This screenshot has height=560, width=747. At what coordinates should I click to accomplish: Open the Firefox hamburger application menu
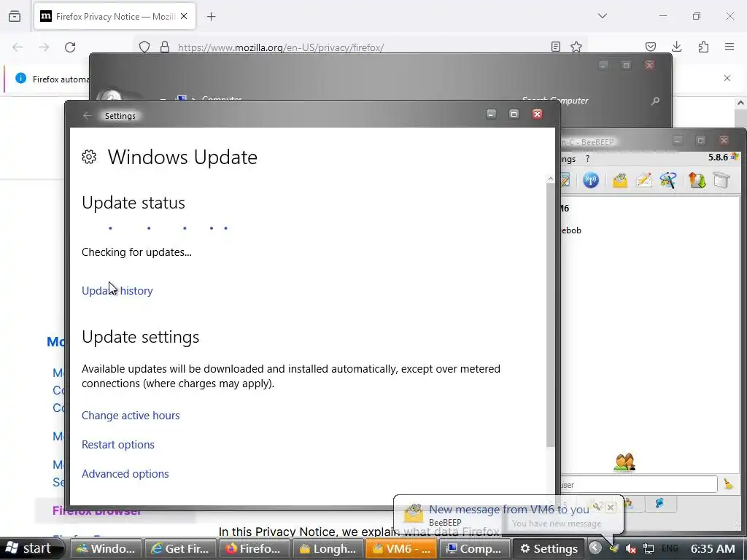[x=729, y=47]
